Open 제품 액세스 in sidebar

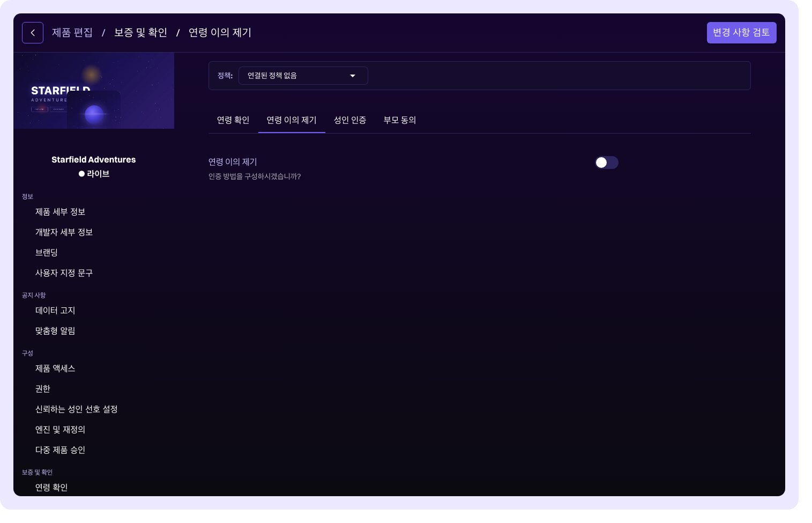coord(55,369)
